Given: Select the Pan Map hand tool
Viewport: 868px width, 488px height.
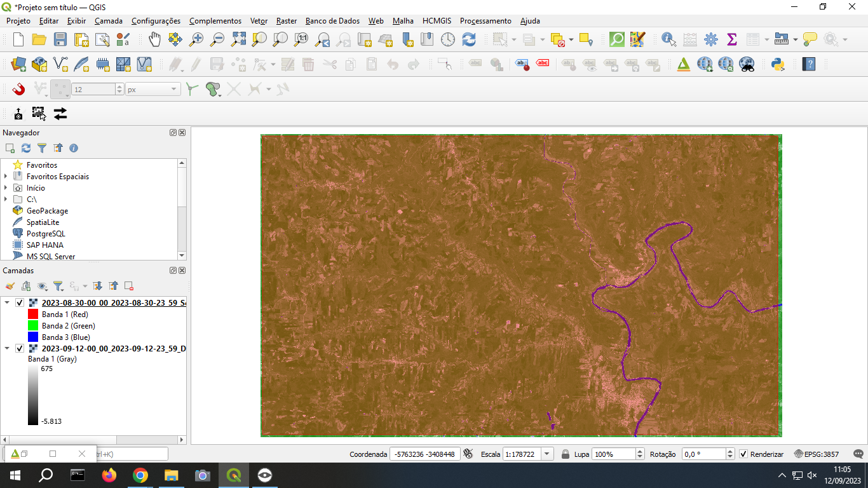Looking at the screenshot, I should [x=154, y=39].
